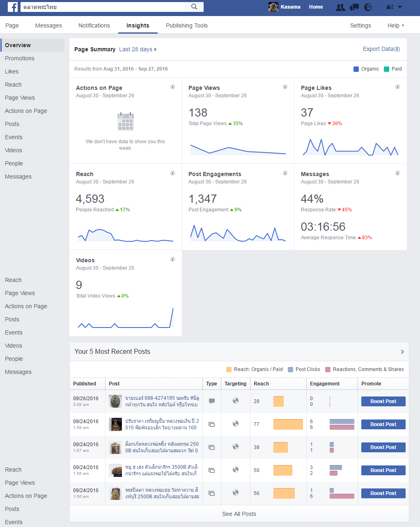Viewport: 420px width, 527px height.
Task: Click the blue Organic legend swatch
Action: 356,69
